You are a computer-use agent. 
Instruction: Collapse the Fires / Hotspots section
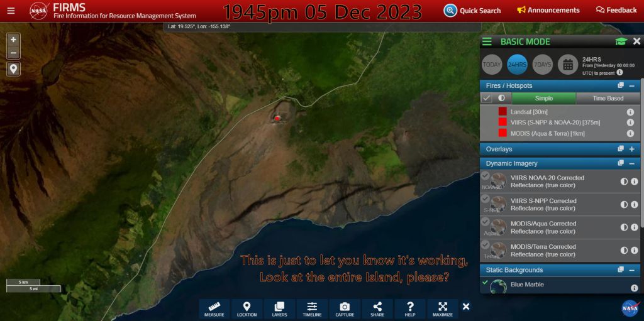[631, 85]
